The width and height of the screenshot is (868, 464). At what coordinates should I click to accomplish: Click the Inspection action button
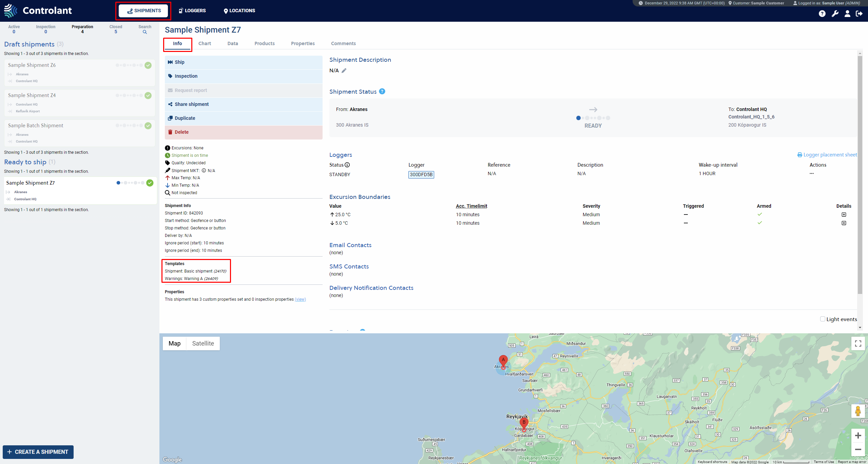click(244, 76)
